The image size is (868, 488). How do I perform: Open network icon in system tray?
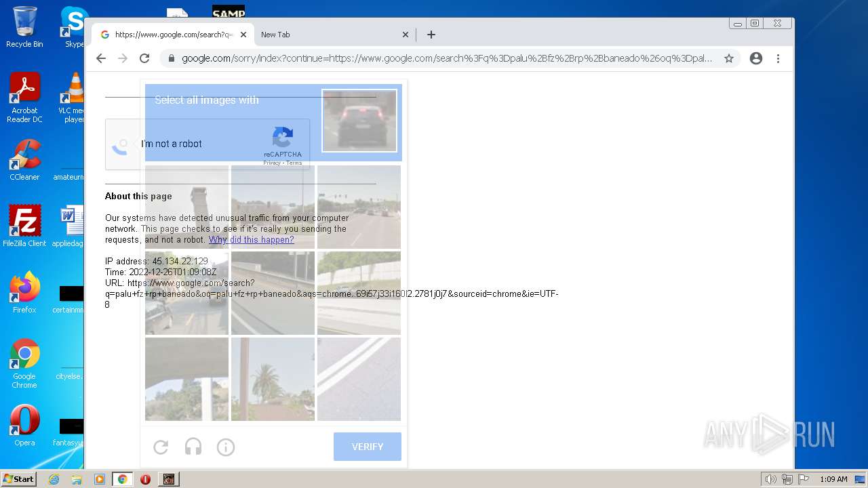coord(787,479)
